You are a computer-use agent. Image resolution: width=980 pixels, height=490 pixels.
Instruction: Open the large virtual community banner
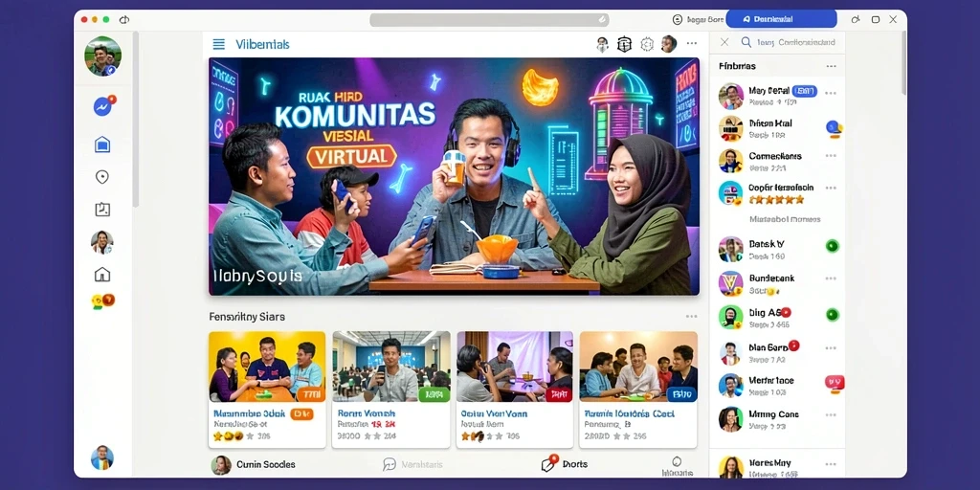click(x=454, y=176)
